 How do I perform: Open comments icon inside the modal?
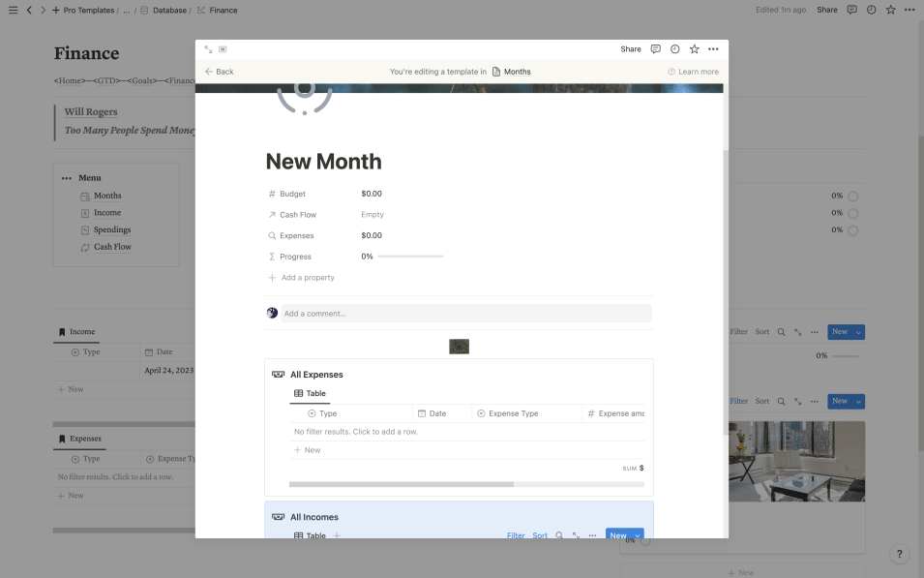click(x=655, y=49)
